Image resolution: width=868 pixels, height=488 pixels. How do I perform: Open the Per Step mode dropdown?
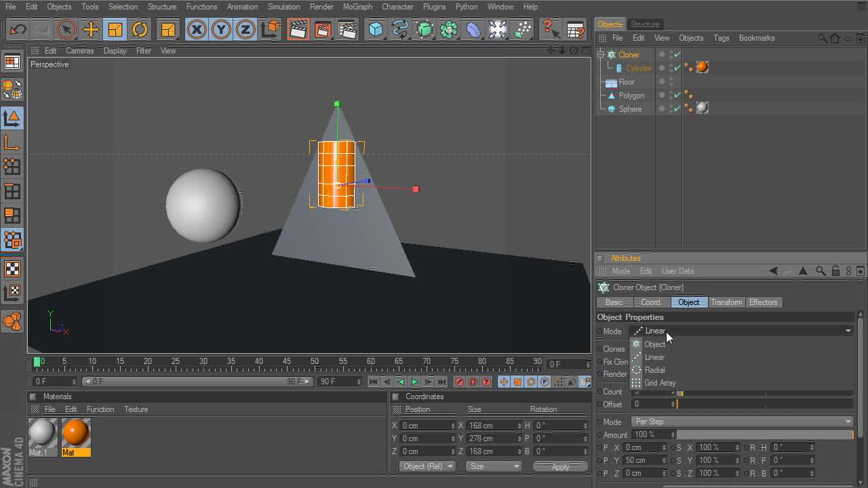tap(742, 422)
